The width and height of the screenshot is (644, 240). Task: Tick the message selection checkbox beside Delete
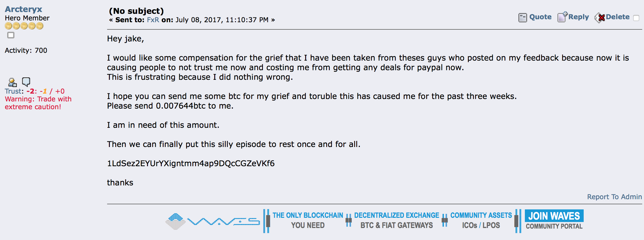tap(636, 18)
